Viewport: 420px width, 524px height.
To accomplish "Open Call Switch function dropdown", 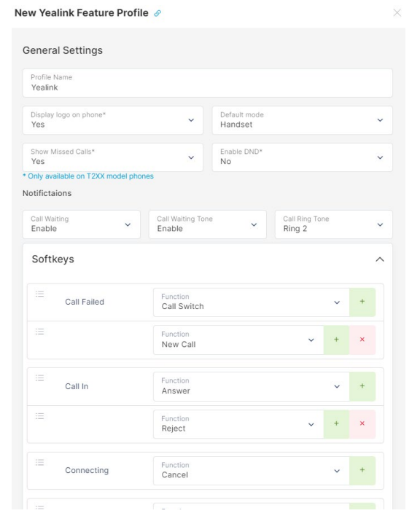I will pos(251,302).
